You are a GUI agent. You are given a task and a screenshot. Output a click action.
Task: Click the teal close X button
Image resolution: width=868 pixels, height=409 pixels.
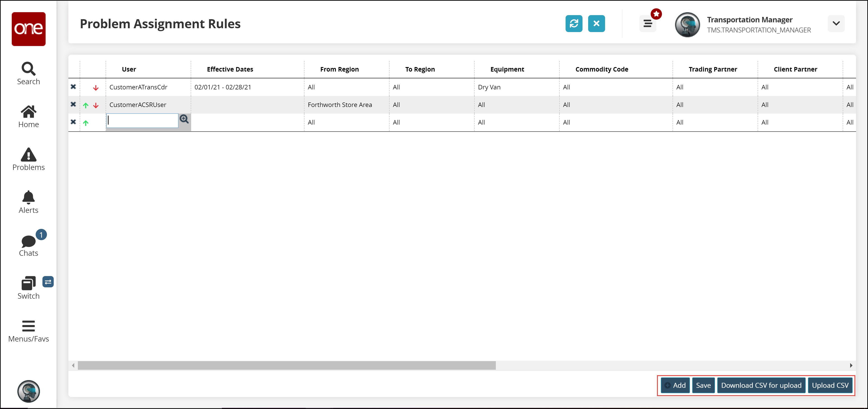[596, 23]
